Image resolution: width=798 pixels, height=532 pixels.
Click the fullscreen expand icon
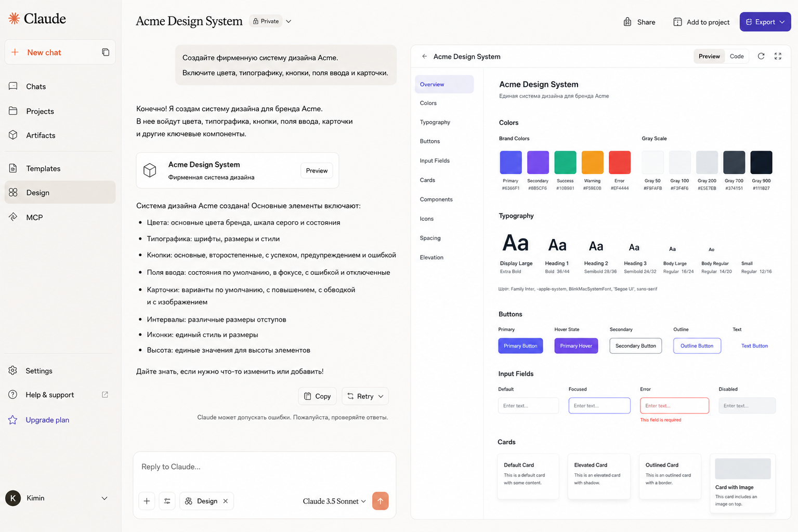778,56
